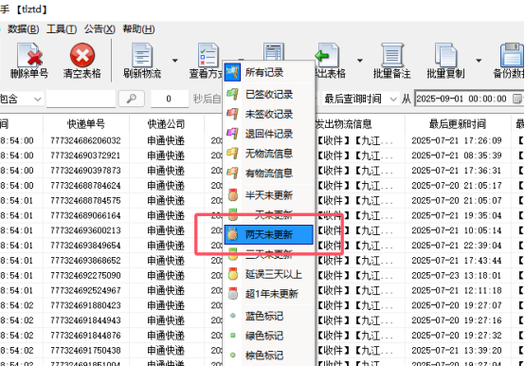
Task: Click the medal icon beside 半天未更新
Action: tap(233, 195)
